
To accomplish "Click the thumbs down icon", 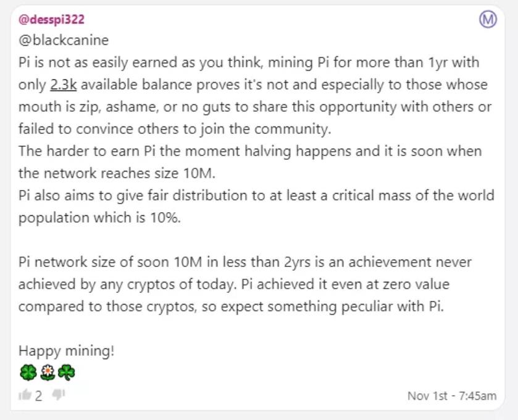I will coord(59,395).
